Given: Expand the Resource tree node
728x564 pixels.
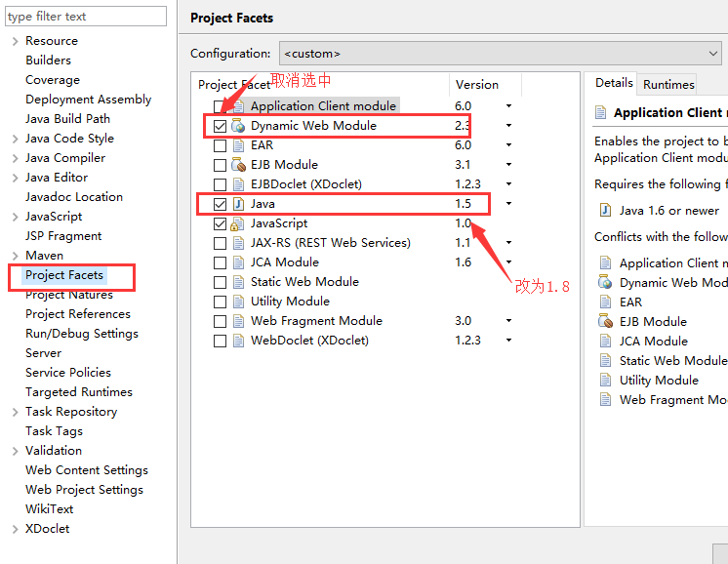Looking at the screenshot, I should [x=15, y=41].
